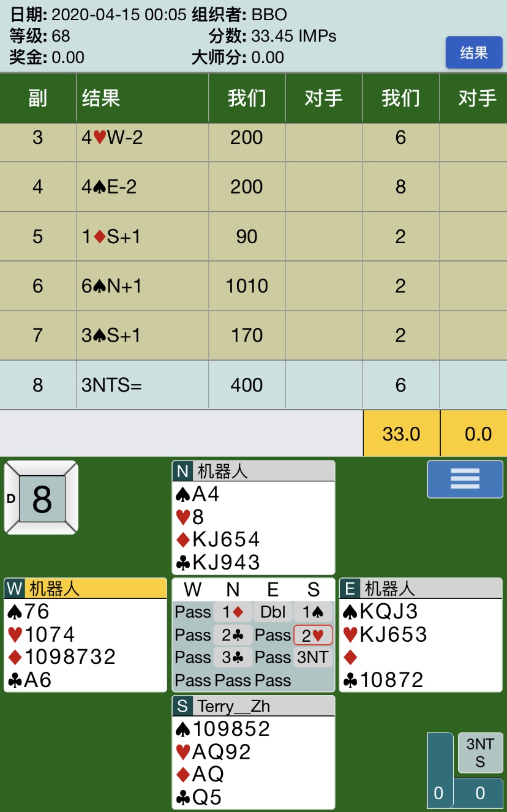507x812 pixels.
Task: Tap South's ♥AQ92 heart holding
Action: coord(213,752)
